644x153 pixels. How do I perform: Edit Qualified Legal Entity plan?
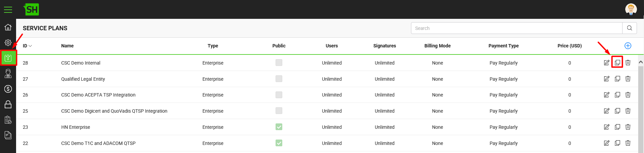pyautogui.click(x=606, y=79)
